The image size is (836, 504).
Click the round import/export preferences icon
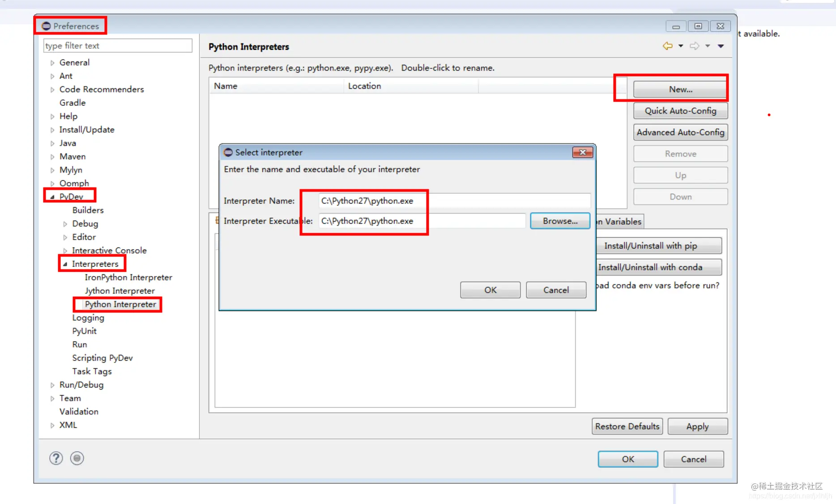pos(77,458)
